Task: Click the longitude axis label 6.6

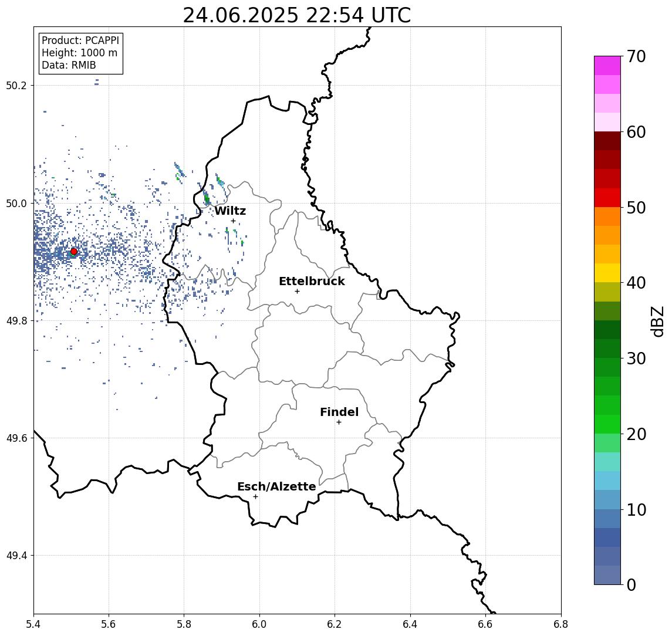Action: coord(485,624)
